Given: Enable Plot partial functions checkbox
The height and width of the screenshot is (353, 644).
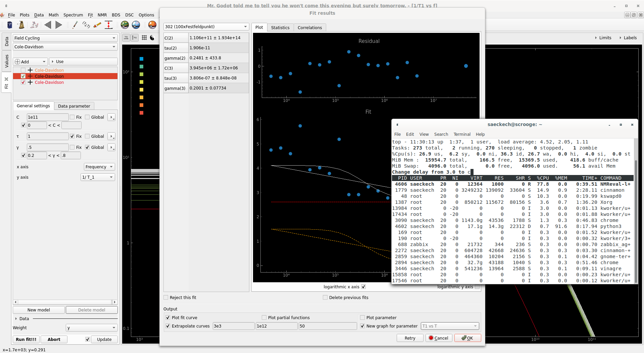Looking at the screenshot, I should pos(264,317).
